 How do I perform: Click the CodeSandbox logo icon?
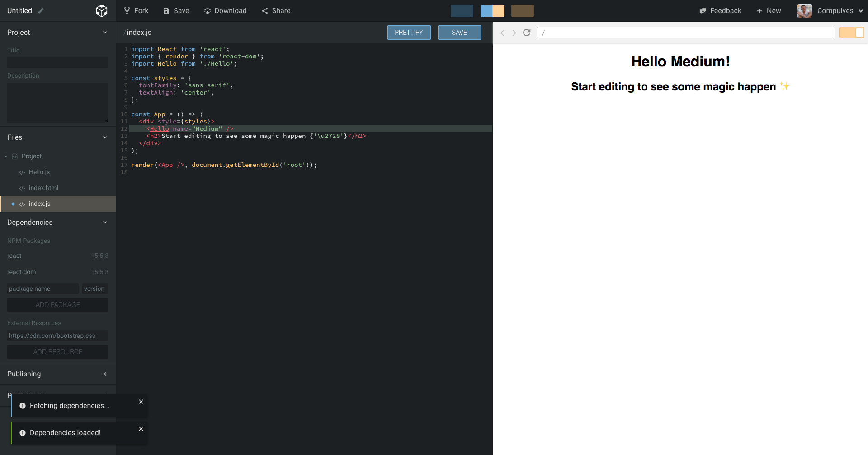pyautogui.click(x=102, y=10)
